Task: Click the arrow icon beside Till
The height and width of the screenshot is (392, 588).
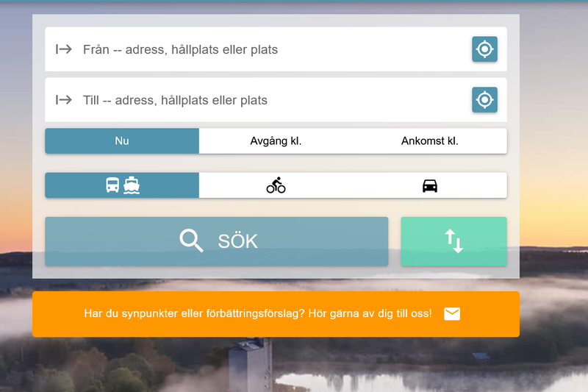Action: coord(64,100)
